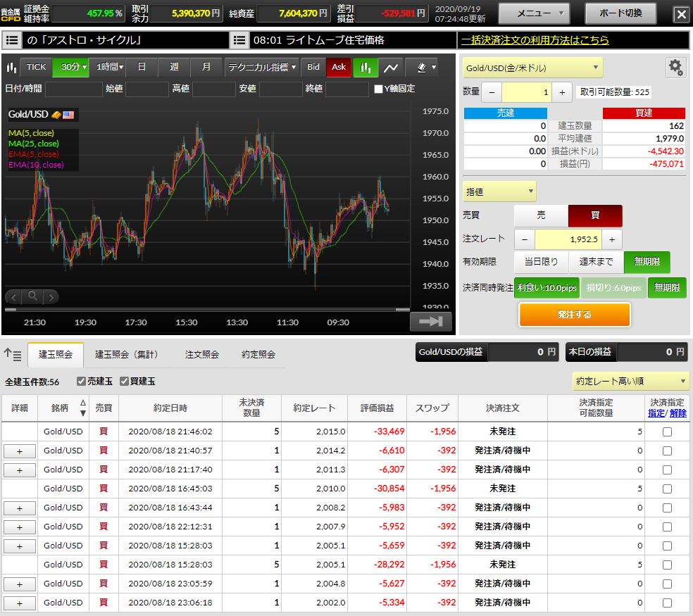Select 日 daily chart interval
Viewport: 693px width, 616px height.
(x=142, y=67)
